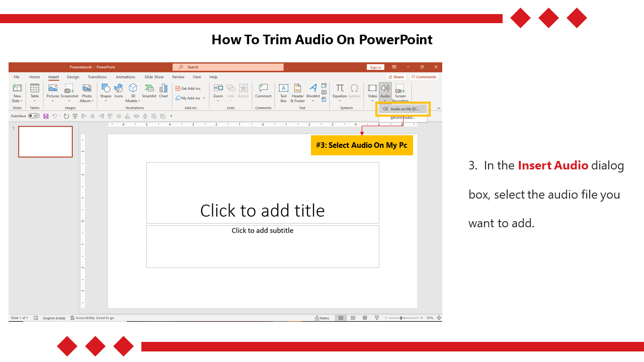
Task: Open the File tab
Action: coord(17,77)
